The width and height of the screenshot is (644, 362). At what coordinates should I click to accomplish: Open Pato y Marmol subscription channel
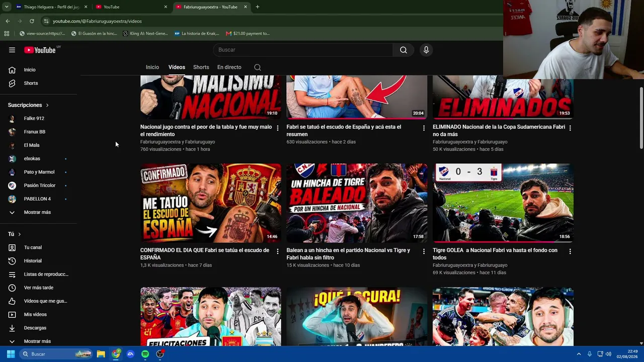(x=40, y=172)
